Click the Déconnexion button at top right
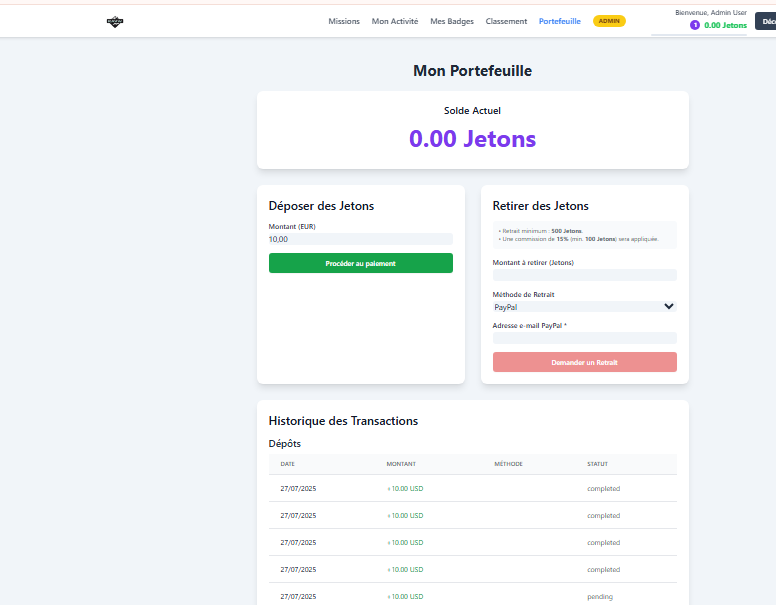This screenshot has height=605, width=776. (x=766, y=21)
